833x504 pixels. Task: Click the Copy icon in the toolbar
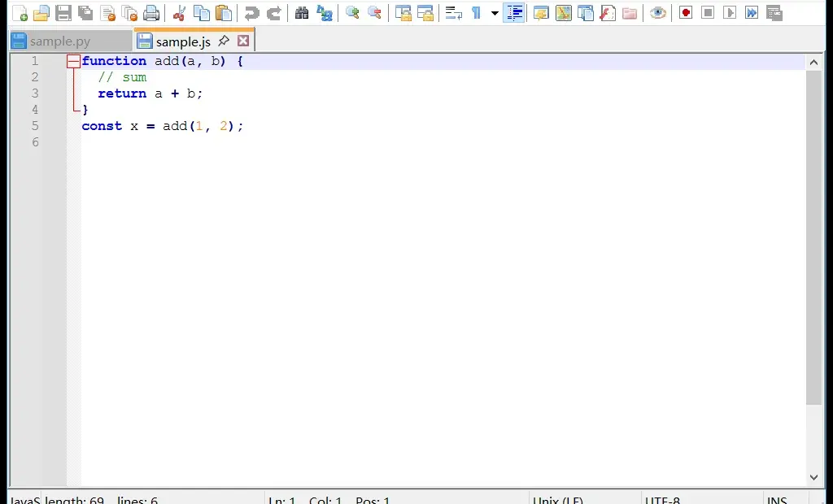coord(202,13)
